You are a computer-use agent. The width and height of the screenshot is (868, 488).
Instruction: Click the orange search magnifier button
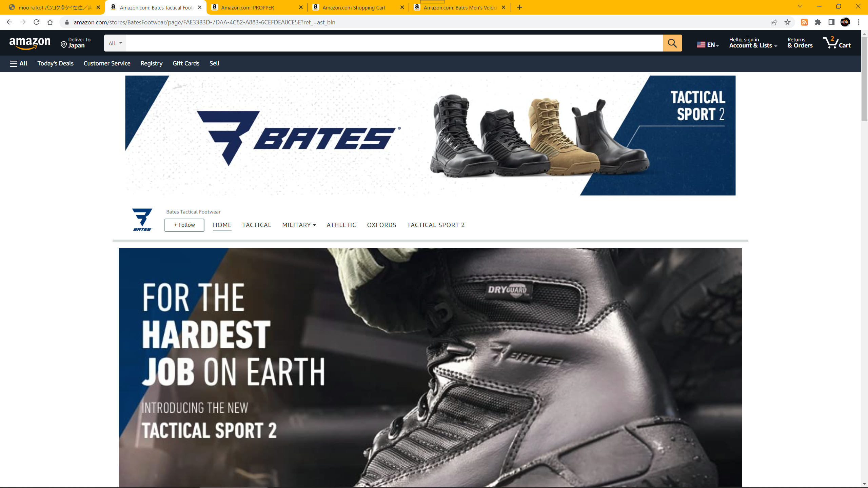click(672, 43)
